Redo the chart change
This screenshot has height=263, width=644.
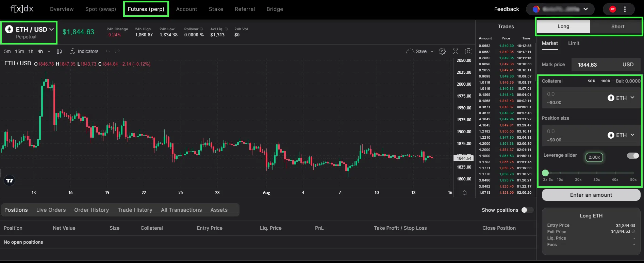tap(118, 51)
